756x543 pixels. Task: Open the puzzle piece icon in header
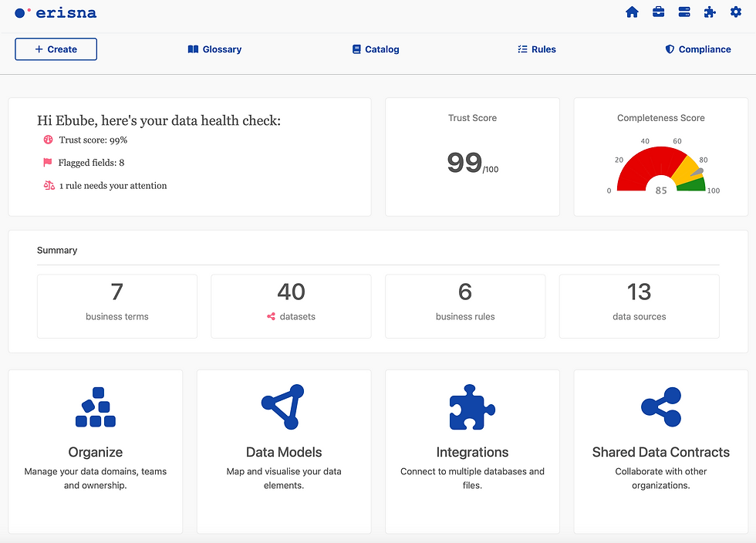tap(710, 12)
